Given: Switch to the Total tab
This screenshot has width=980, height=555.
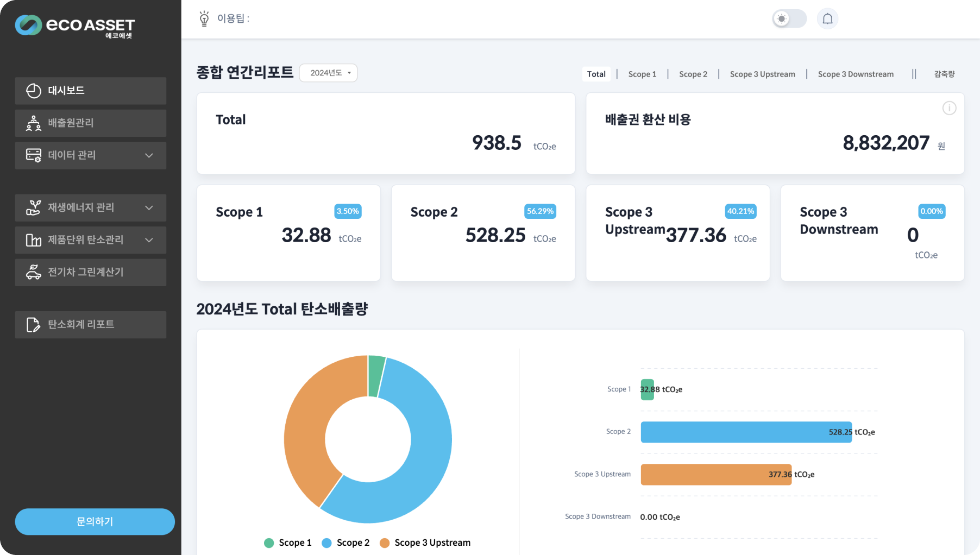Looking at the screenshot, I should tap(596, 74).
